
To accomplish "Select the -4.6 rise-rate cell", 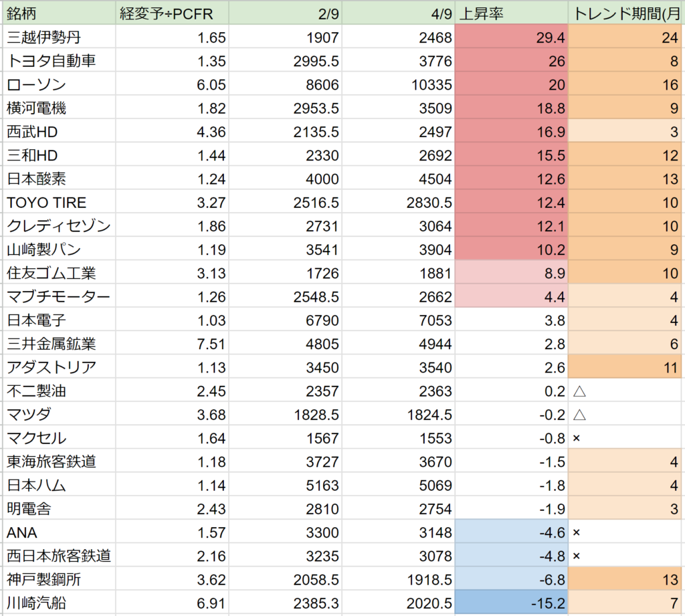I will (x=512, y=532).
